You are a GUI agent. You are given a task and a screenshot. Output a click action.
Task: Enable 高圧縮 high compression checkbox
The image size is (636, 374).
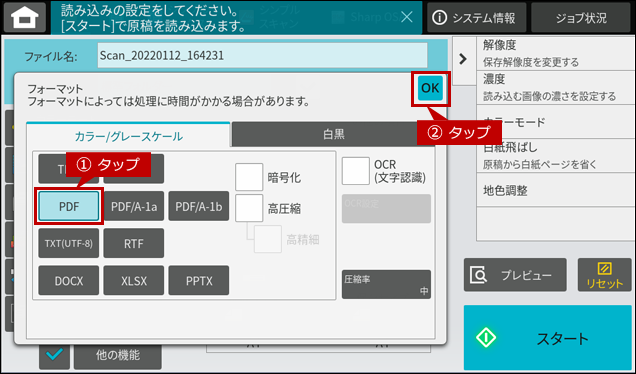point(249,208)
